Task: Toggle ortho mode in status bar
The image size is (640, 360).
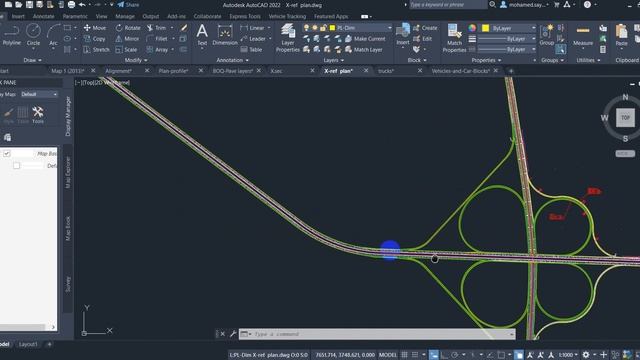Action: 444,355
